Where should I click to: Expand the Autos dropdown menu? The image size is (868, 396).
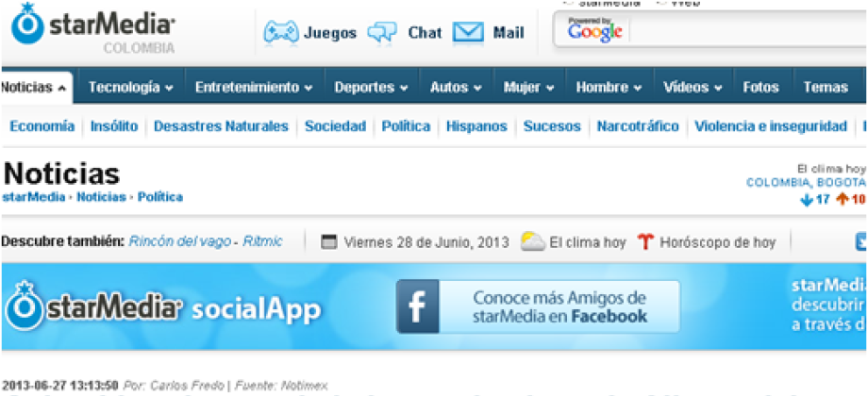(x=456, y=88)
